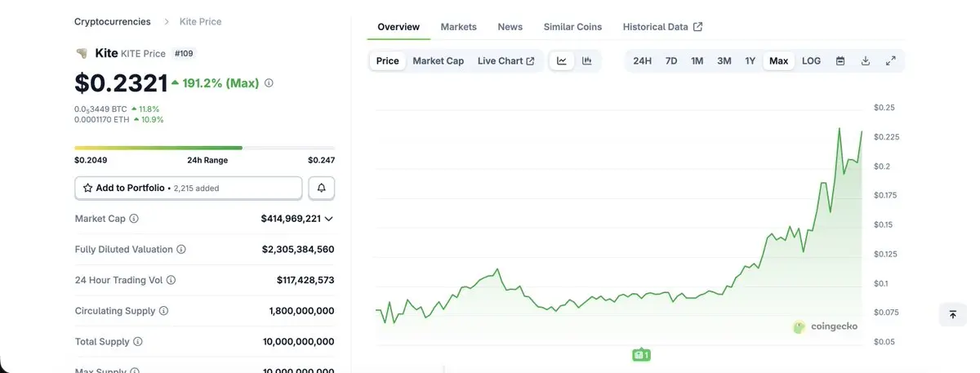Screen dimensions: 980x373
Task: Open the Markets tab
Action: click(459, 27)
